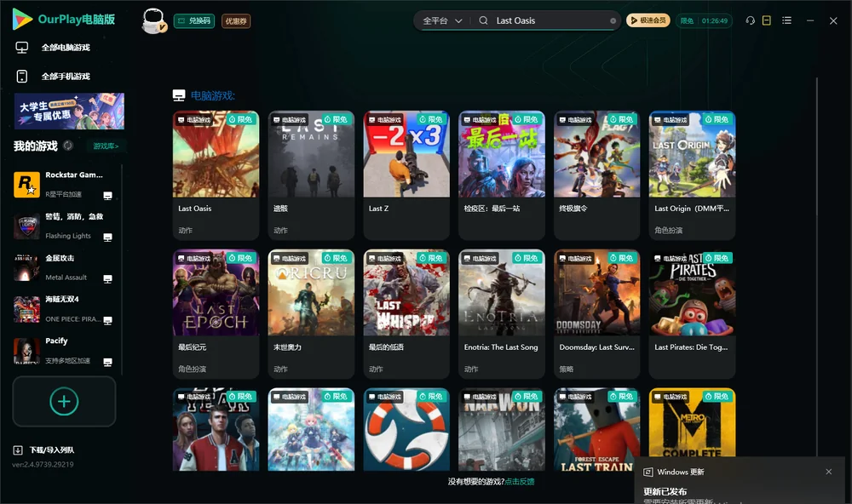The image size is (852, 504).
Task: Open the 逃骸 Last Remains card
Action: click(311, 175)
